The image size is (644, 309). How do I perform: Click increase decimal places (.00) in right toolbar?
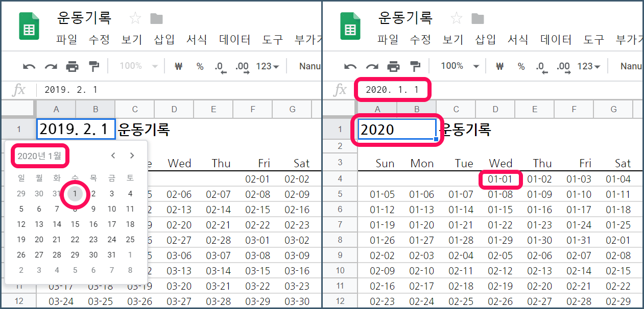(x=563, y=66)
